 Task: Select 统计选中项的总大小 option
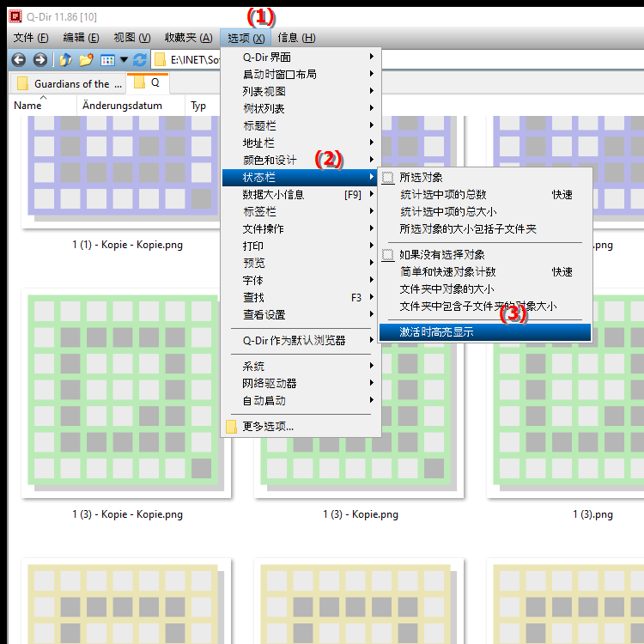[x=485, y=212]
